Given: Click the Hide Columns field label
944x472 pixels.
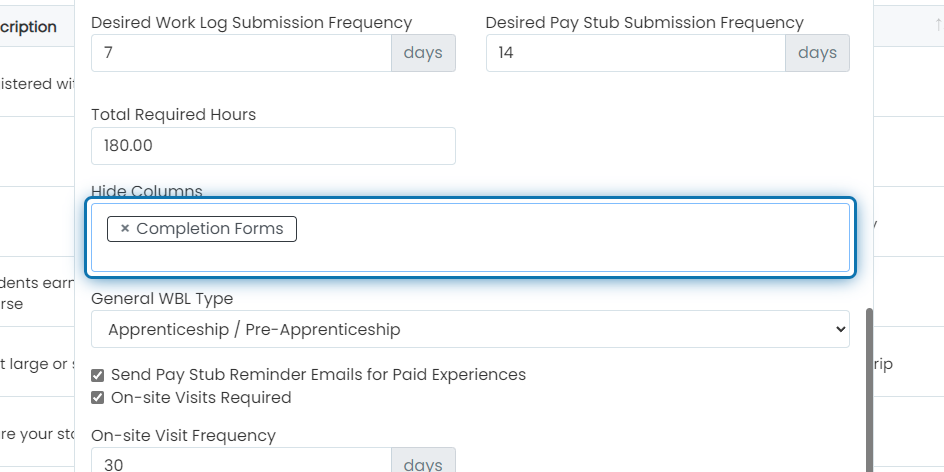Looking at the screenshot, I should tap(147, 191).
